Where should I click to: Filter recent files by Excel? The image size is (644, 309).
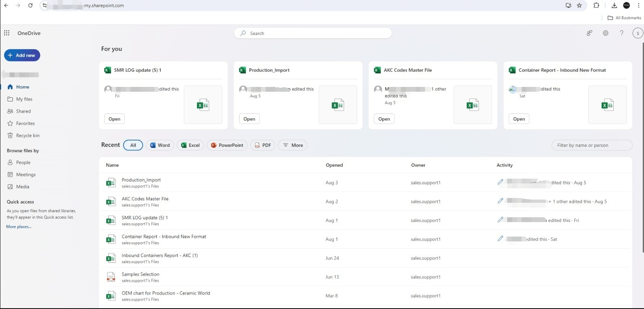point(190,145)
